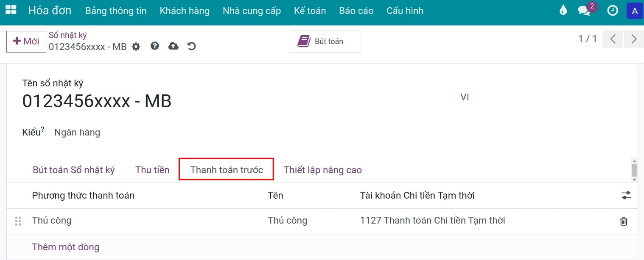Image resolution: width=644 pixels, height=260 pixels.
Task: Open the Bút toán smart button
Action: [x=325, y=41]
